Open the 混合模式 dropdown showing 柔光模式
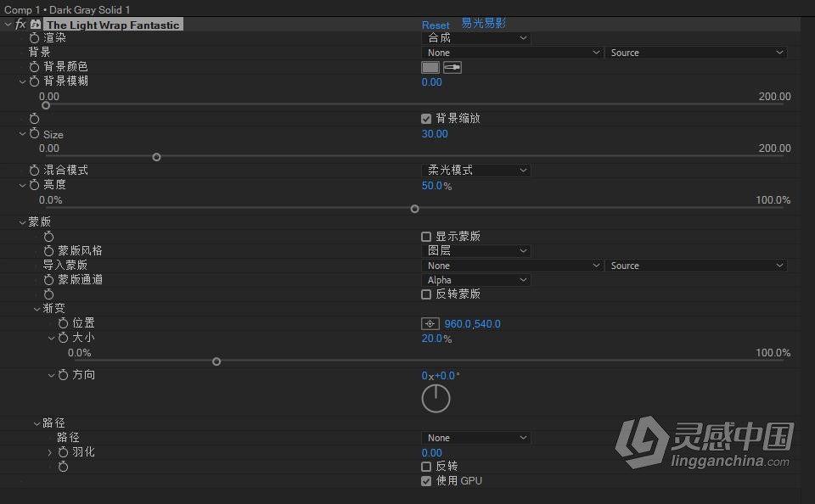 [475, 171]
